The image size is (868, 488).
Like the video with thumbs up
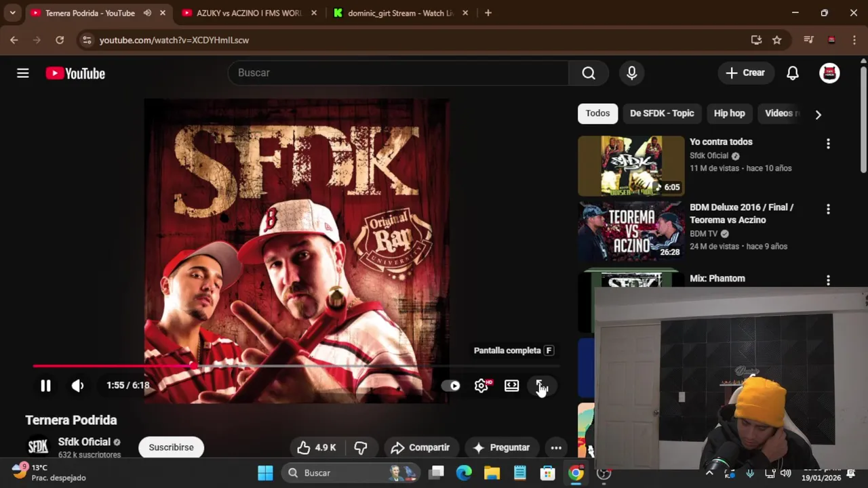(317, 447)
